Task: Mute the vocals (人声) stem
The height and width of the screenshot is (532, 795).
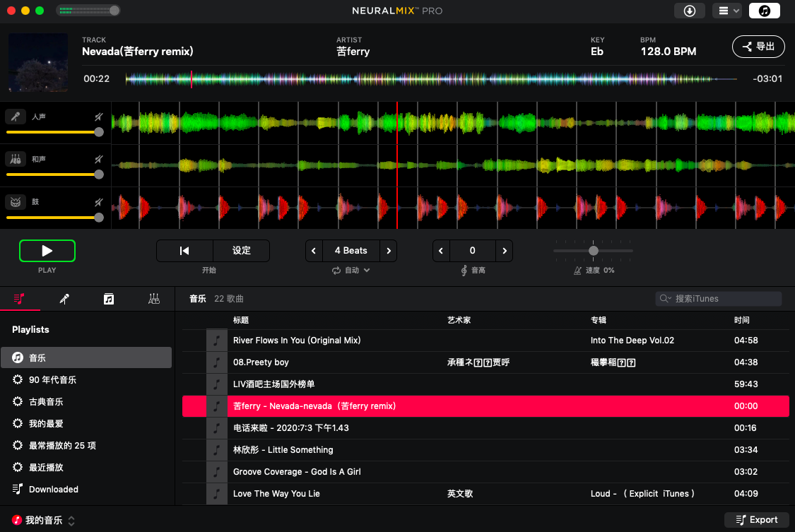Action: [99, 117]
